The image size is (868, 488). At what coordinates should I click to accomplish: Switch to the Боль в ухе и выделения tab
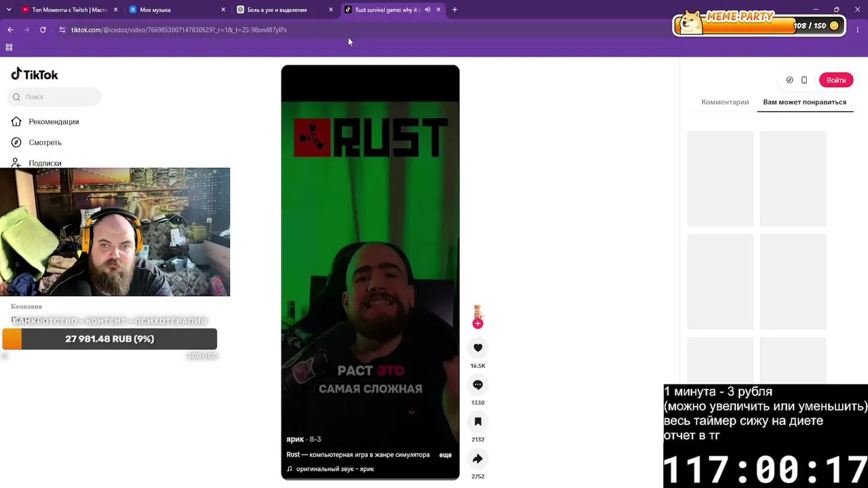285,9
